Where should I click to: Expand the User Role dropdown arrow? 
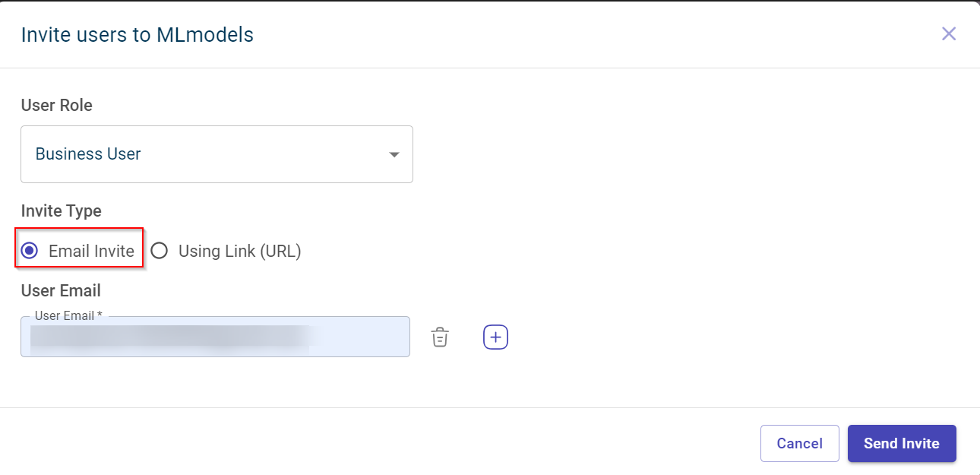pyautogui.click(x=394, y=154)
